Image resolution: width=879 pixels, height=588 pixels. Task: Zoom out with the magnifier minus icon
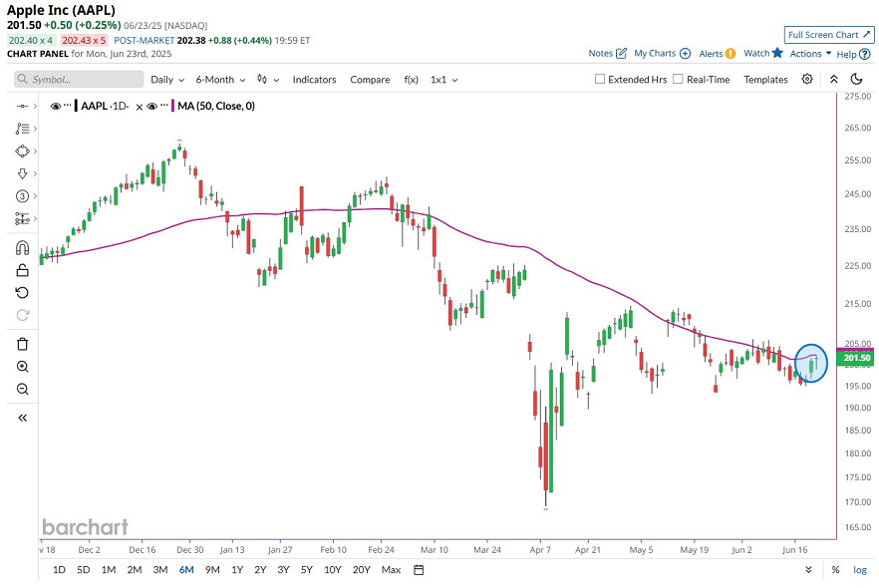click(x=22, y=389)
